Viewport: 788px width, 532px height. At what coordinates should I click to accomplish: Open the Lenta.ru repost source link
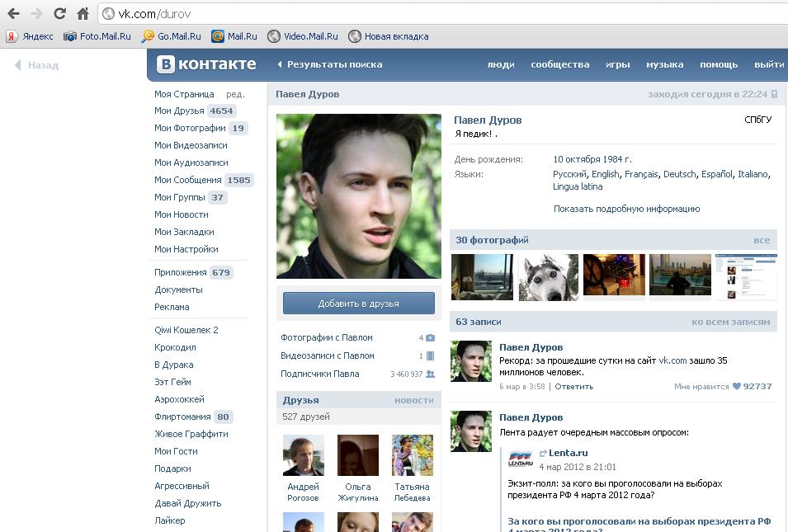coord(568,453)
